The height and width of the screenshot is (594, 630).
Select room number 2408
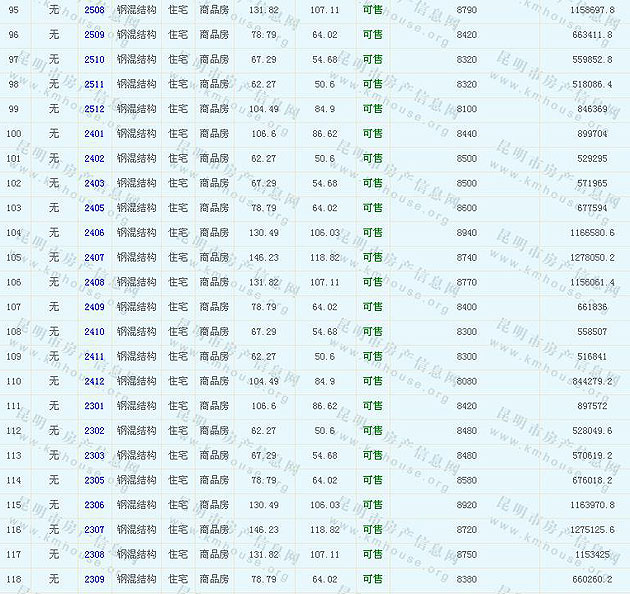click(x=94, y=282)
